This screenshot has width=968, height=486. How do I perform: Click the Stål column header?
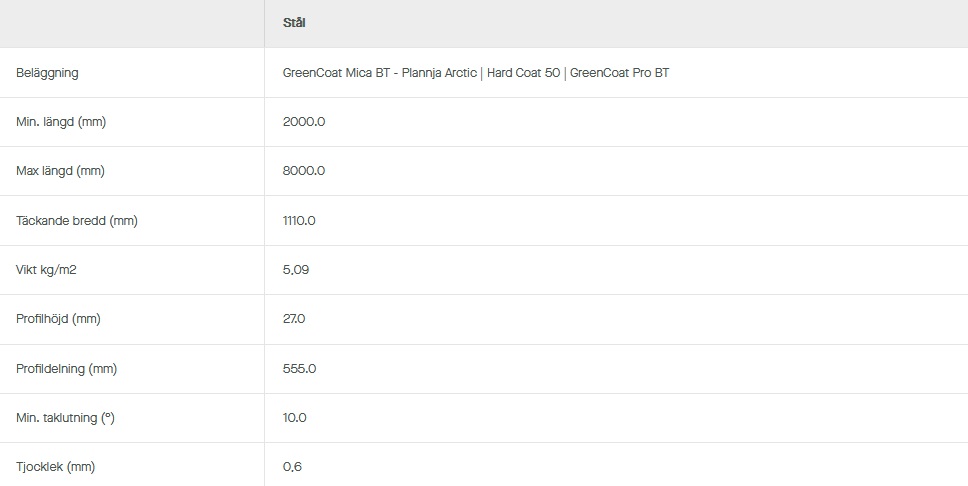point(294,23)
